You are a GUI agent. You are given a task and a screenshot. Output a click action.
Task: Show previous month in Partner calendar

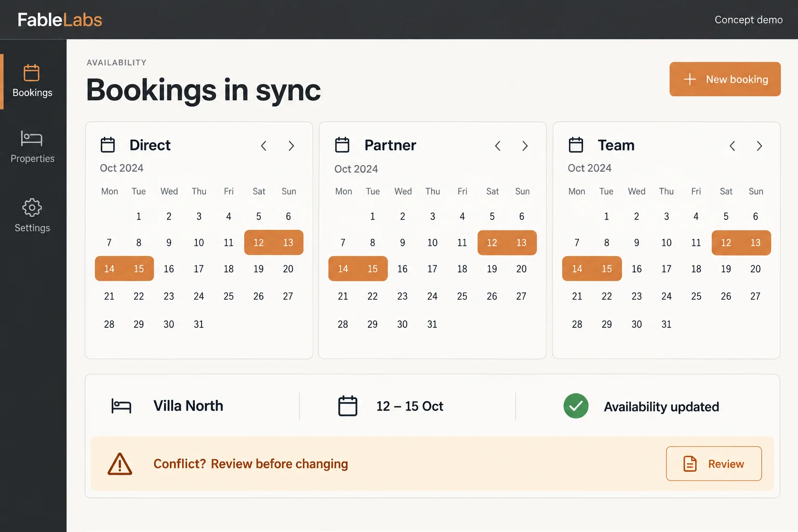tap(498, 146)
